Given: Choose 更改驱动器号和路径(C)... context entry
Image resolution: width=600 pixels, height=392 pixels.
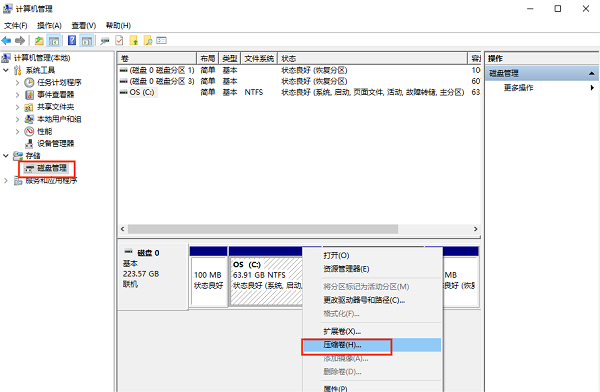Looking at the screenshot, I should pos(364,300).
